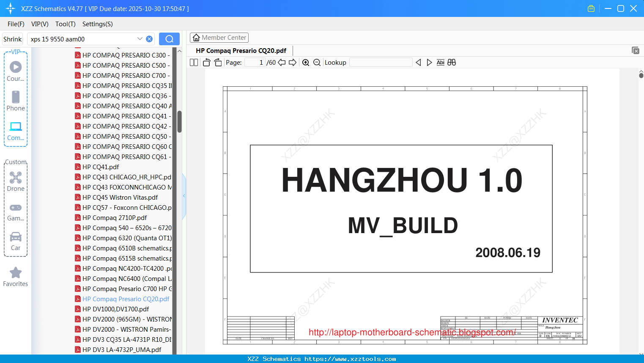Viewport: 644px width, 363px height.
Task: Open HP COMPAQ PRESARIO C300 file
Action: point(123,55)
